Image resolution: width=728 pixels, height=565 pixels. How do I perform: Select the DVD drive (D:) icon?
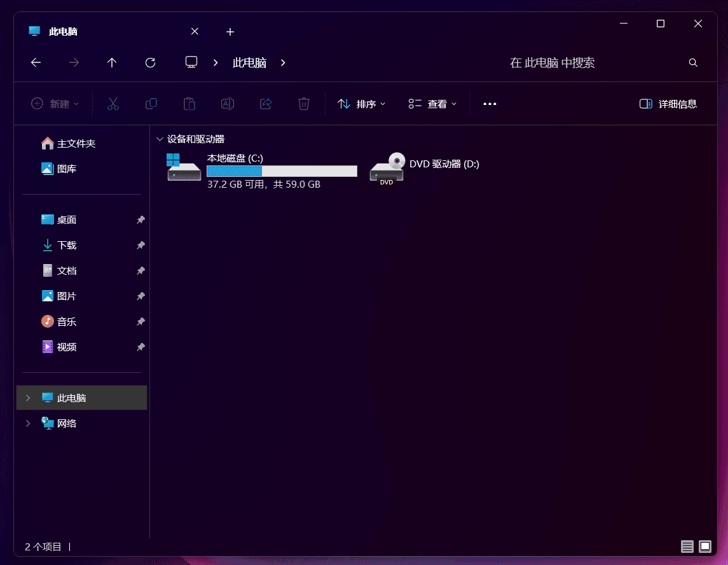(x=387, y=169)
